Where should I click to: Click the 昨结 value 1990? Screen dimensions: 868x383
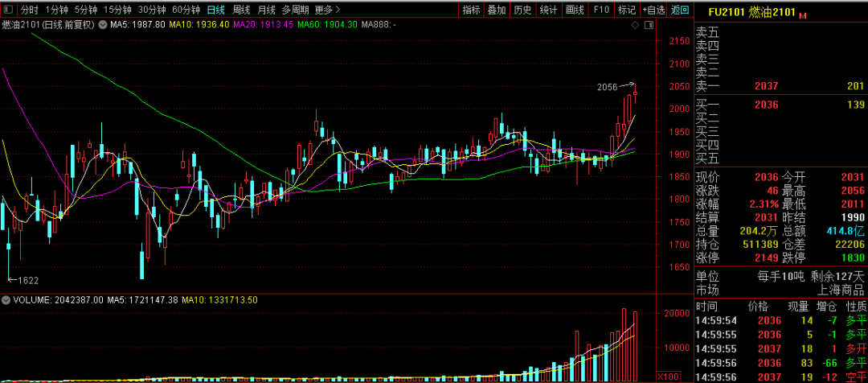[x=852, y=217]
